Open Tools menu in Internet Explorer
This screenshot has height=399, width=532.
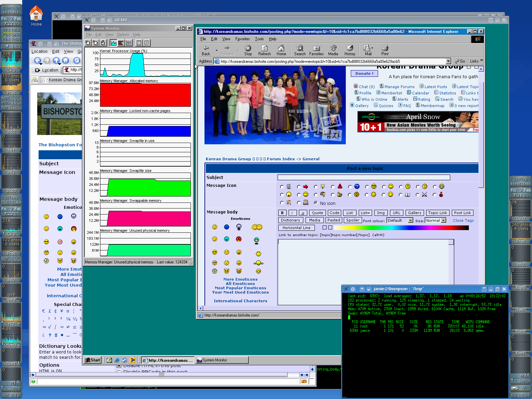(x=259, y=39)
